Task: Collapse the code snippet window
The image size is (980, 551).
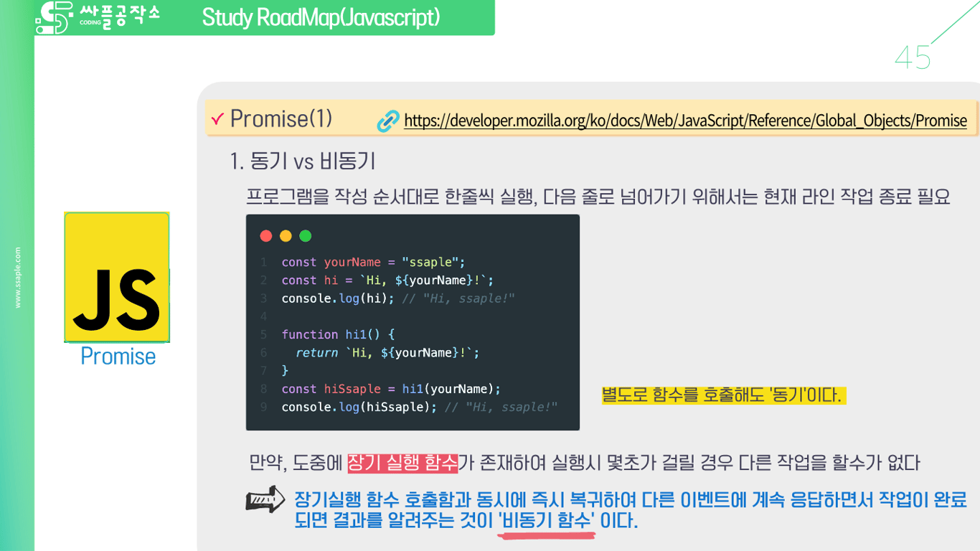Action: tap(413, 323)
